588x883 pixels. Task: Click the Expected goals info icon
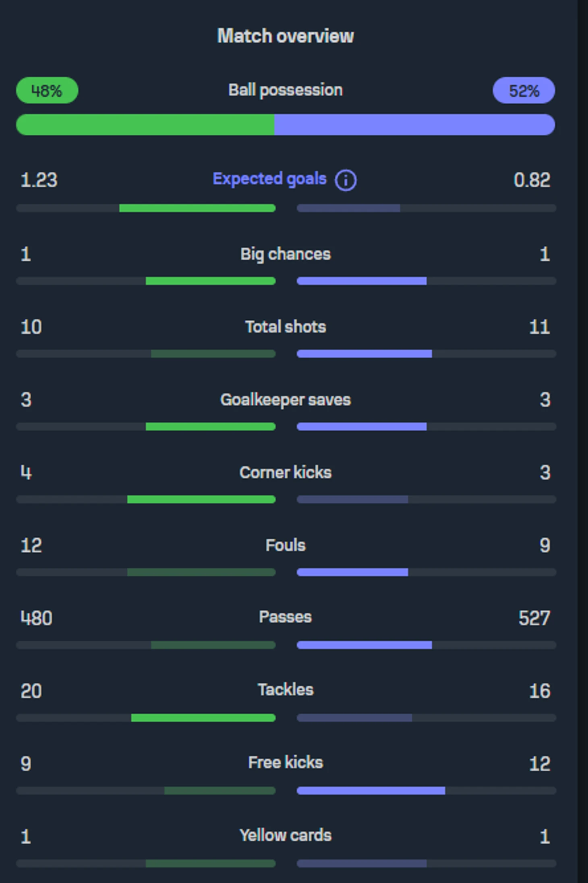[x=346, y=180]
